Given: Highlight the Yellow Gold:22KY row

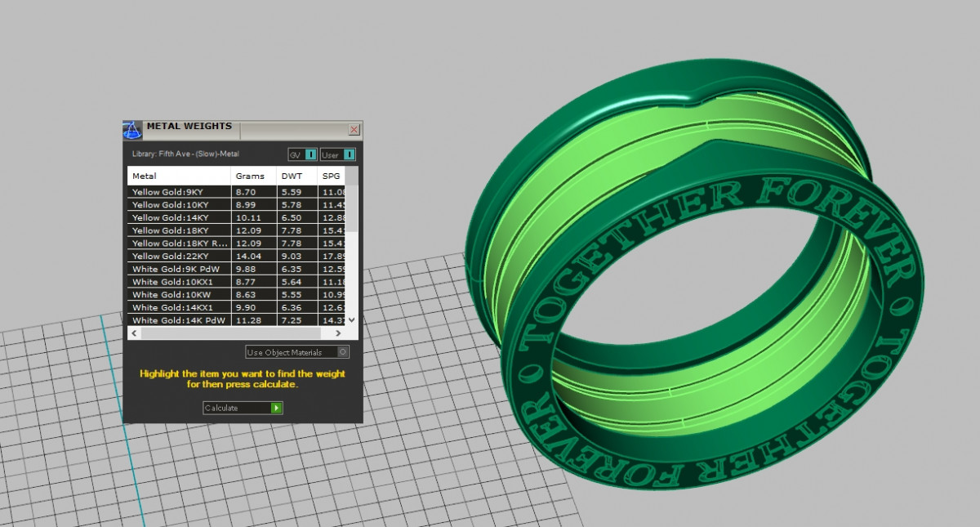Looking at the screenshot, I should (x=178, y=257).
